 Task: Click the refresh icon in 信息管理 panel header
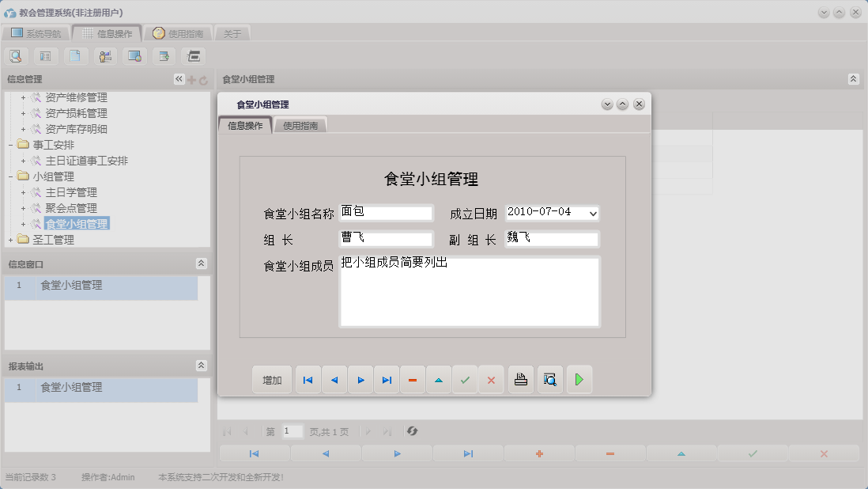tap(203, 80)
